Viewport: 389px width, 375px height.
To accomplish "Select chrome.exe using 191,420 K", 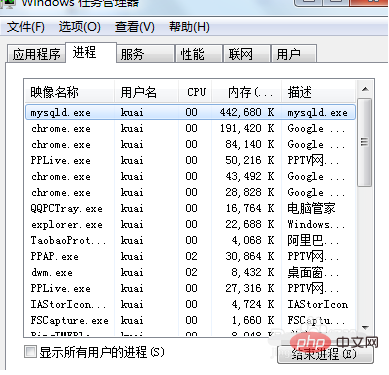I will 190,128.
